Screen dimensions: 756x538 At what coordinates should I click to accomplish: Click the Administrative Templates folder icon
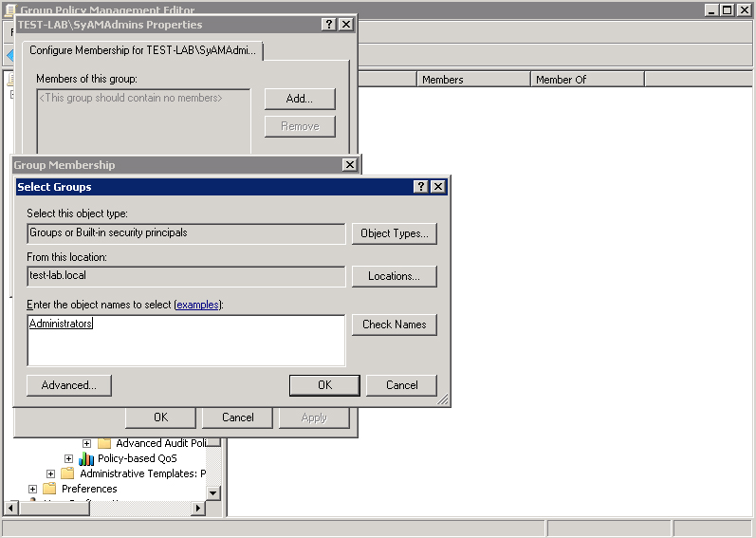pos(67,473)
